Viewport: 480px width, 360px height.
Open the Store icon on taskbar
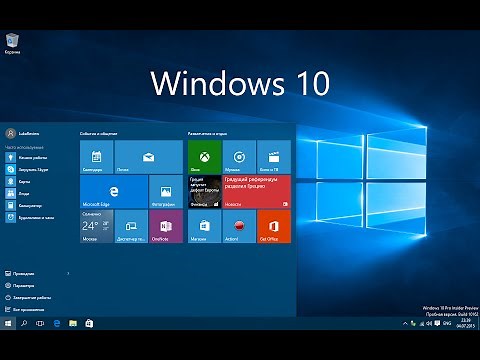[89, 323]
